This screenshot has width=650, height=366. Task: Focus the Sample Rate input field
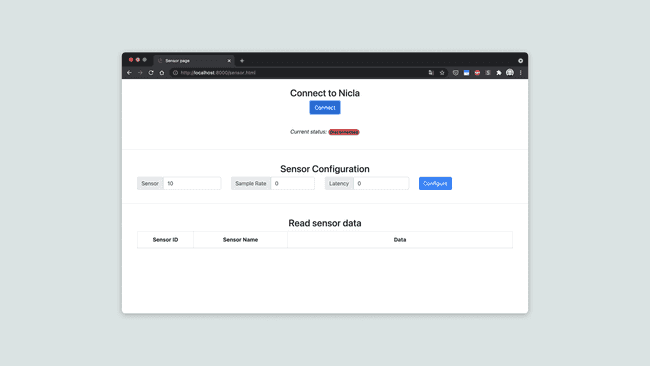pos(292,183)
